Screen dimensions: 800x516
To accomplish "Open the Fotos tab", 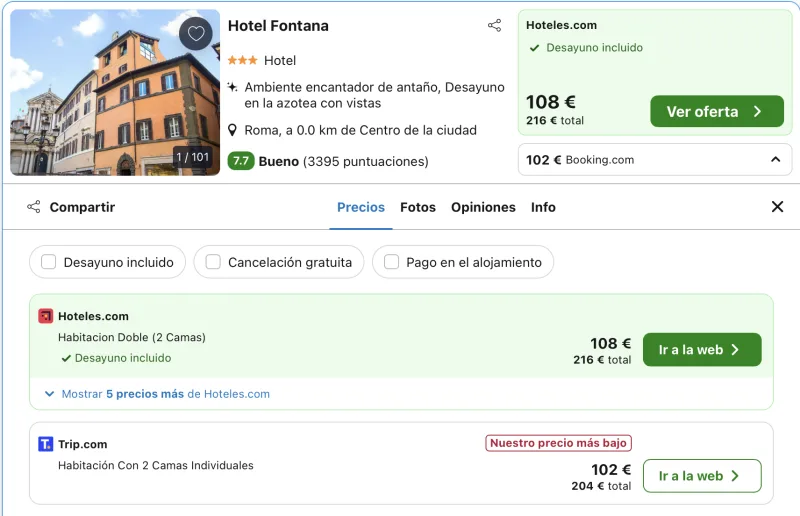I will click(x=418, y=207).
